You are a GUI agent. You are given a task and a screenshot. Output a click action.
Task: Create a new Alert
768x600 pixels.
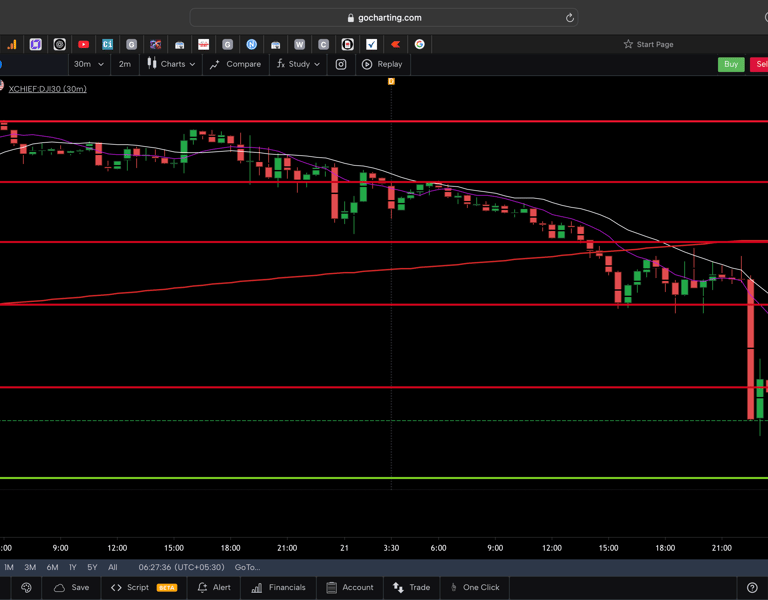214,587
